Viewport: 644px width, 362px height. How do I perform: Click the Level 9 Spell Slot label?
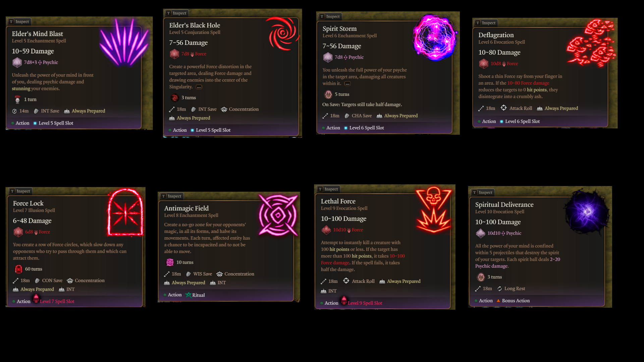point(365,303)
